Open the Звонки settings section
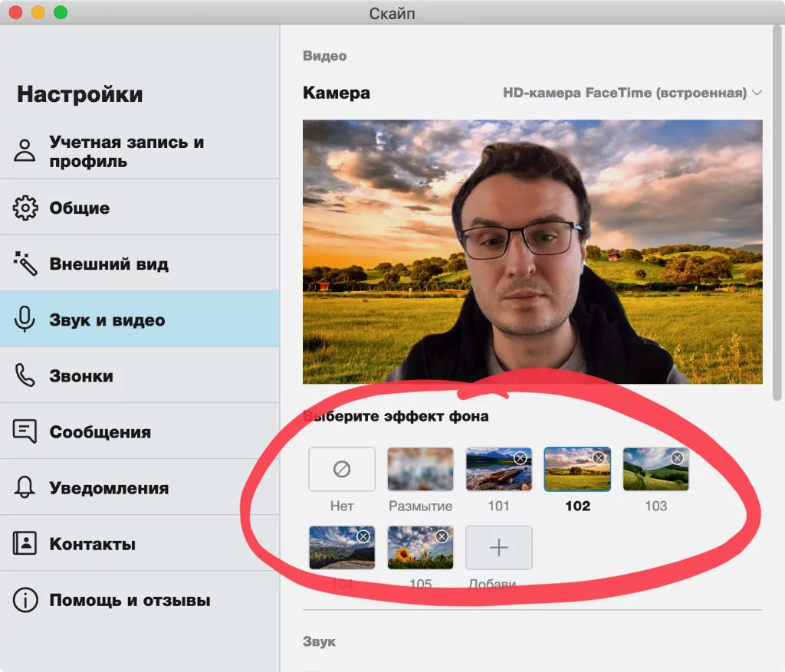 click(140, 375)
